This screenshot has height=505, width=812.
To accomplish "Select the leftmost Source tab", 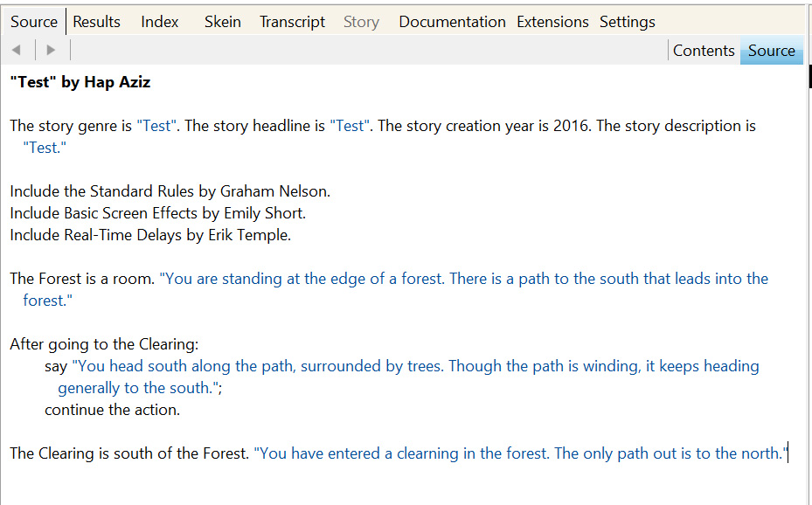I will 34,22.
